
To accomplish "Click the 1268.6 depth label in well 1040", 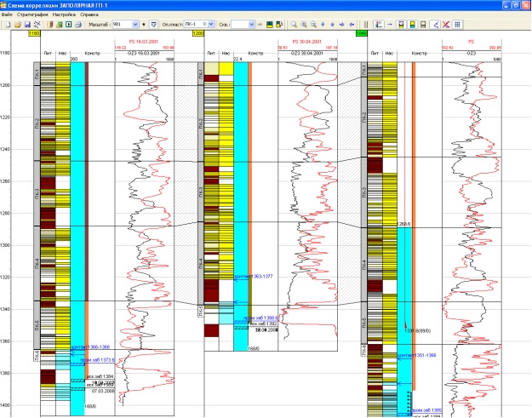I will 403,224.
